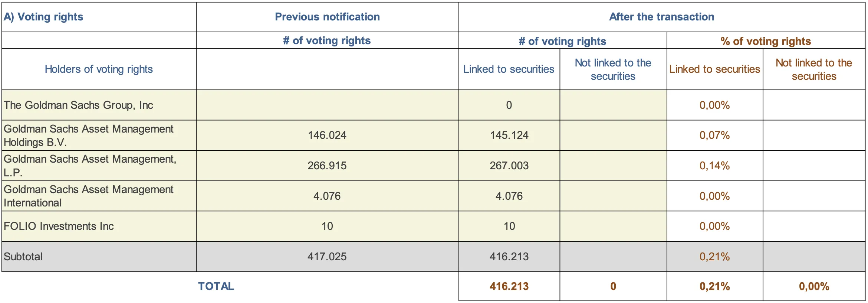Screen dimensions: 868x303
Task: Select the "Previous notification" column header
Action: pos(327,17)
